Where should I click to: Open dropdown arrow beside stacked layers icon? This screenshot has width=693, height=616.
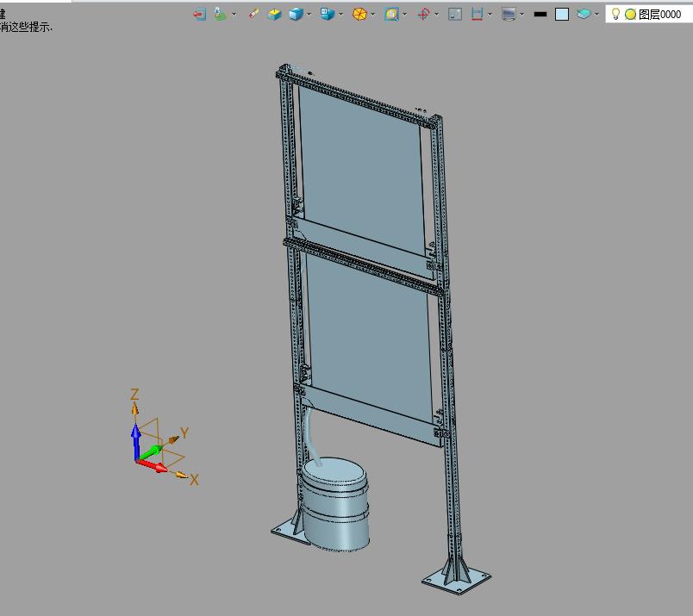click(x=596, y=15)
